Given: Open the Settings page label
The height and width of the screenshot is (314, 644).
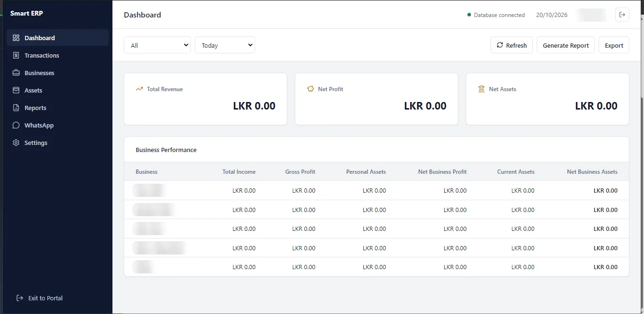Looking at the screenshot, I should point(36,143).
